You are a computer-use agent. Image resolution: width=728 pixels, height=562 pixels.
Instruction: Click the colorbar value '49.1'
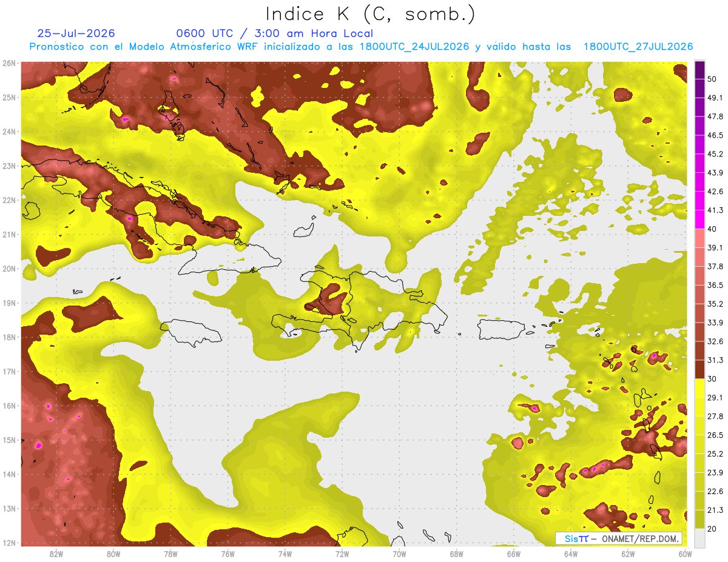coord(715,98)
